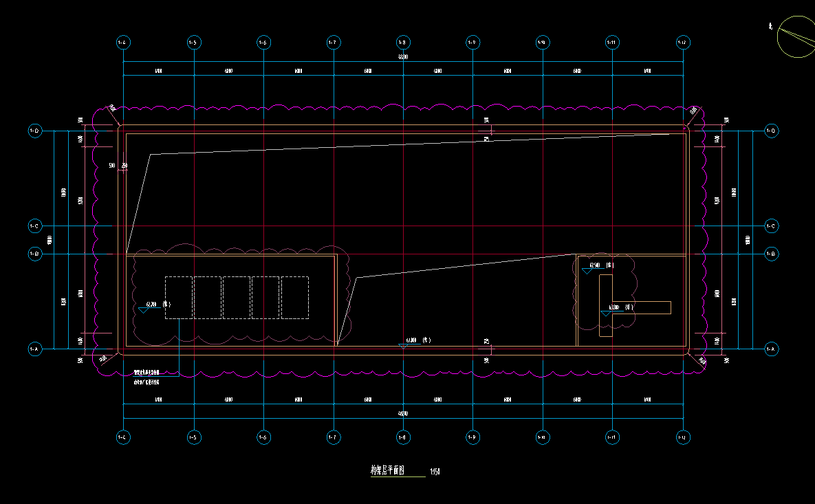This screenshot has width=815, height=504.
Task: Select the bottom 1-5 grid axis bubble
Action: (x=193, y=437)
